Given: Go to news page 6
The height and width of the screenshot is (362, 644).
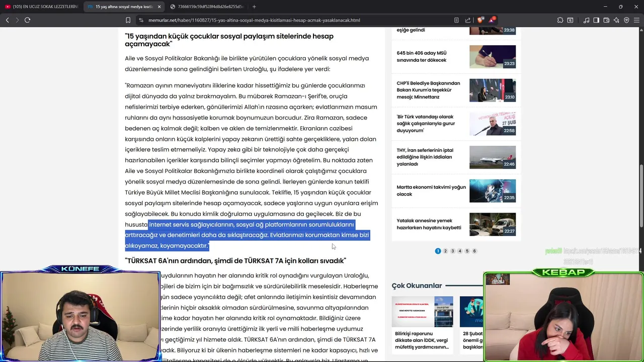Looking at the screenshot, I should click(474, 251).
